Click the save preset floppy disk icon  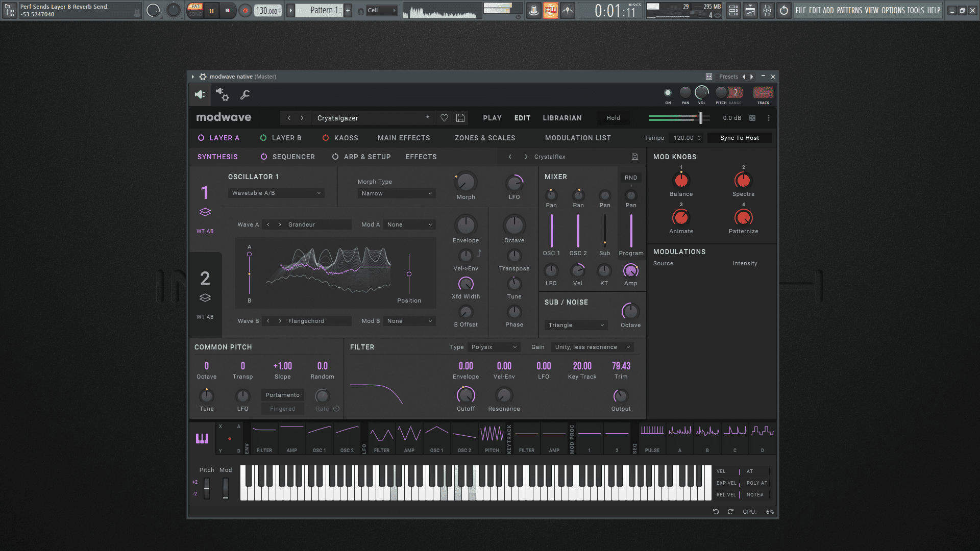pos(460,118)
